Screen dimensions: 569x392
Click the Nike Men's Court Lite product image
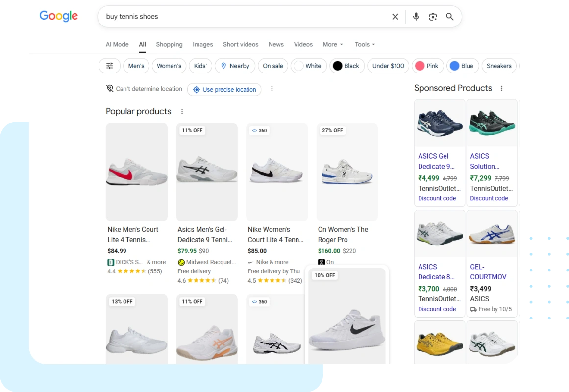click(137, 172)
